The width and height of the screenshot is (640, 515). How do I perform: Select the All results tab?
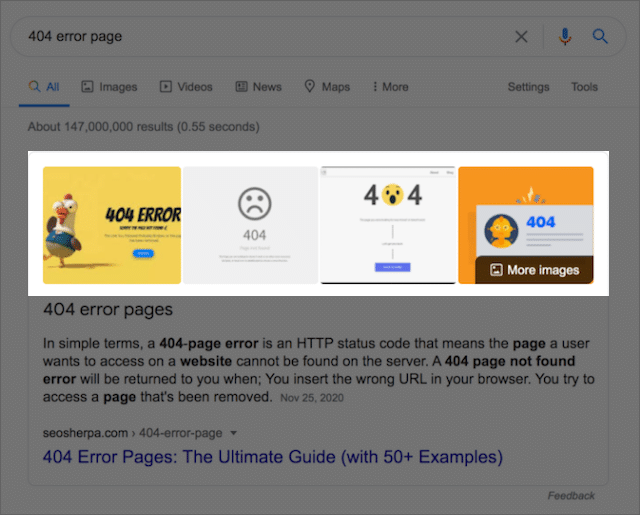44,87
